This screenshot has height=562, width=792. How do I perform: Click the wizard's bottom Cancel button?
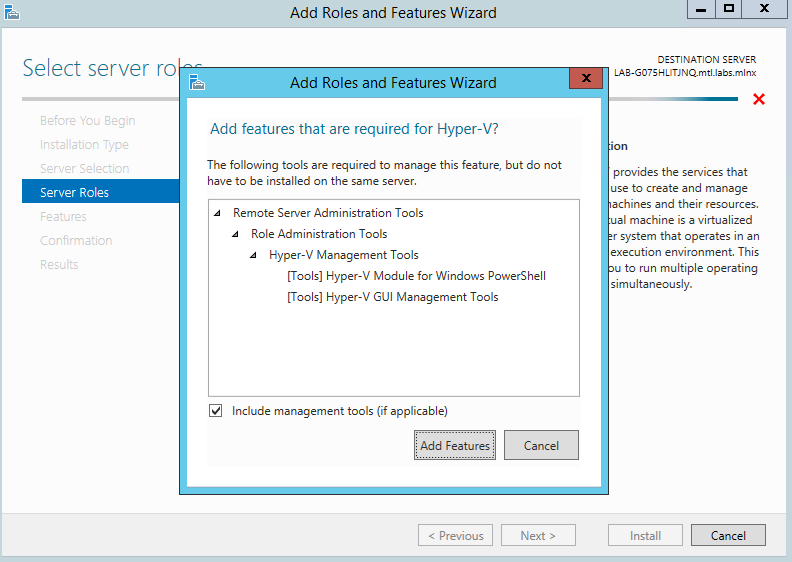(728, 536)
